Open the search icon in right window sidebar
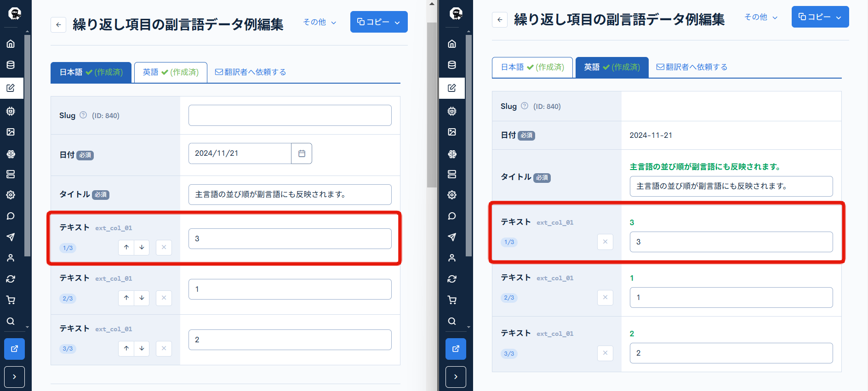Image resolution: width=868 pixels, height=391 pixels. tap(452, 321)
